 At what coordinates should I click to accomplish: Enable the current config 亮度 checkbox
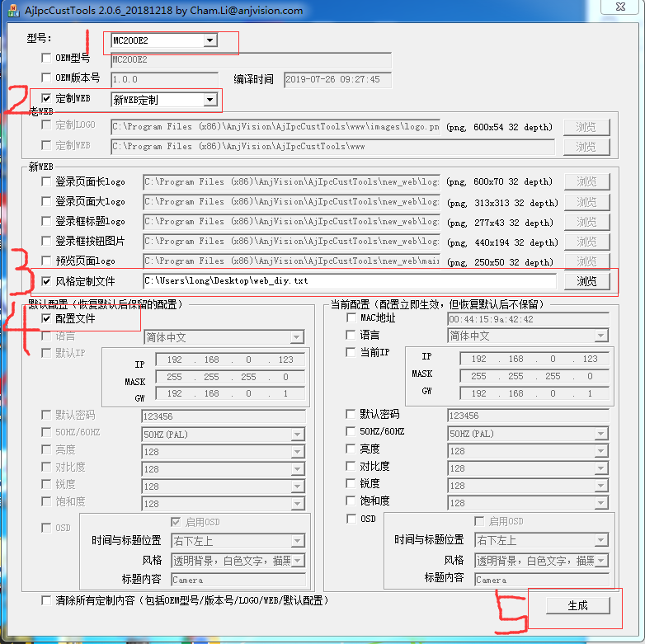pos(351,449)
